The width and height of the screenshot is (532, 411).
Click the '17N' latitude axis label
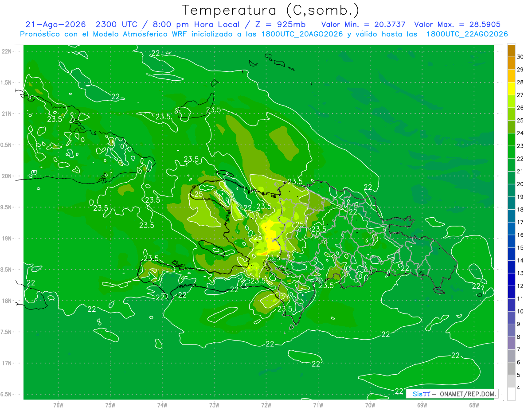pos(7,363)
